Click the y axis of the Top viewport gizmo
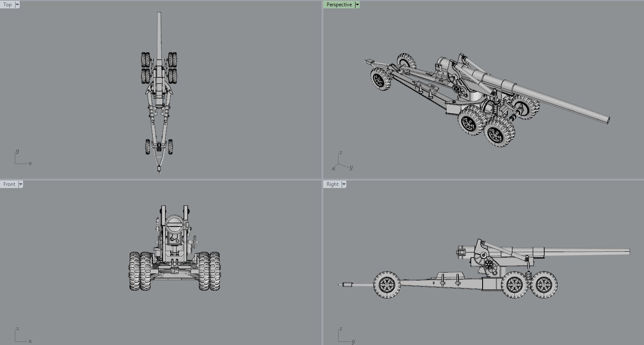The width and height of the screenshot is (644, 345). 17,152
